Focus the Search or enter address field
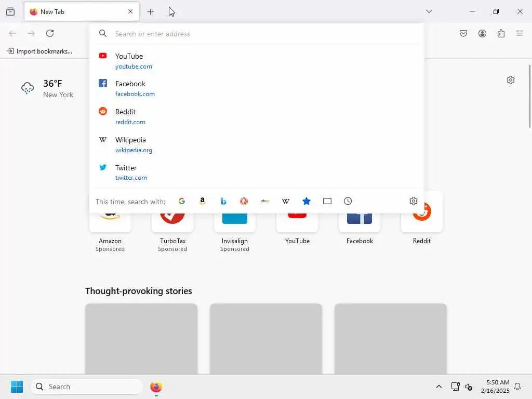This screenshot has width=532, height=399. (x=257, y=34)
